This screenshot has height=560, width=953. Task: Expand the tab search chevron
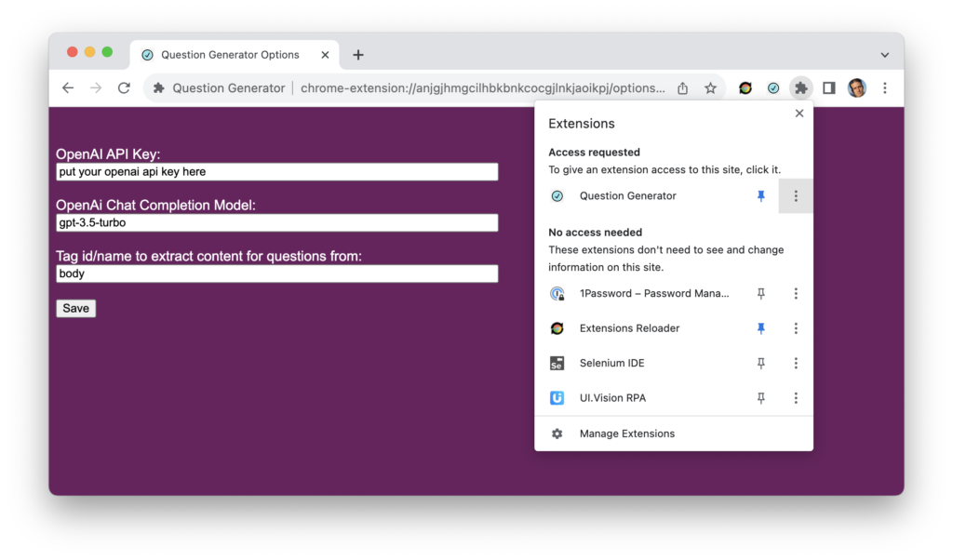(x=884, y=55)
